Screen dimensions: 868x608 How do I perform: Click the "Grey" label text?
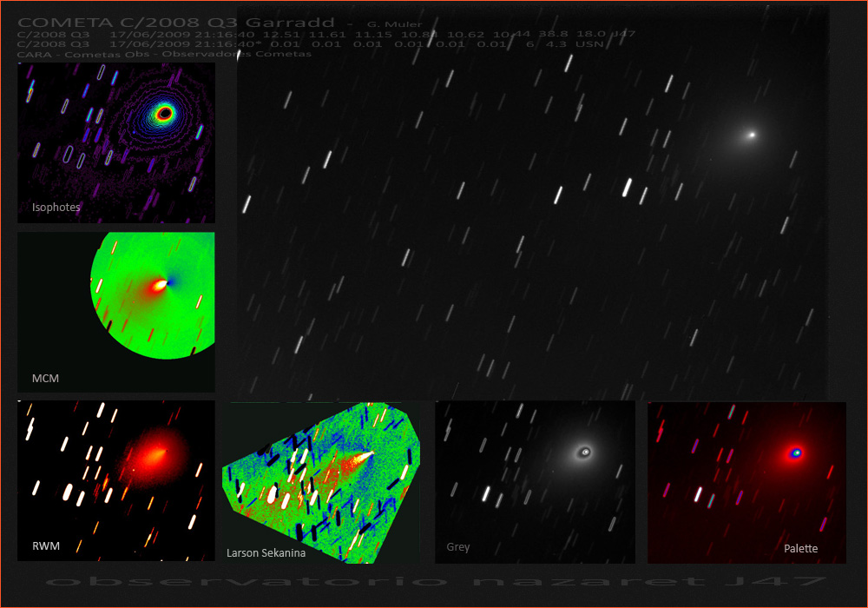[458, 547]
